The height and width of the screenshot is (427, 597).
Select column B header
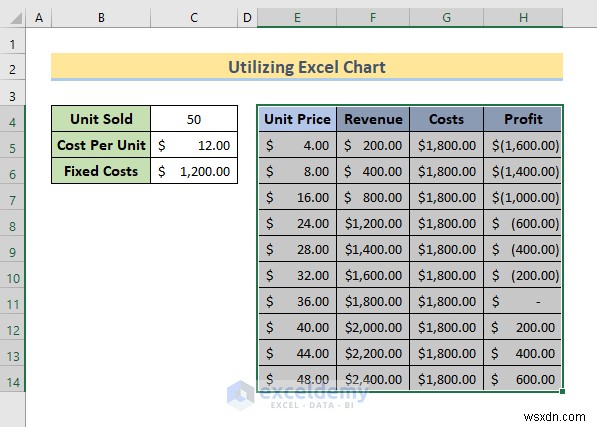pyautogui.click(x=101, y=18)
